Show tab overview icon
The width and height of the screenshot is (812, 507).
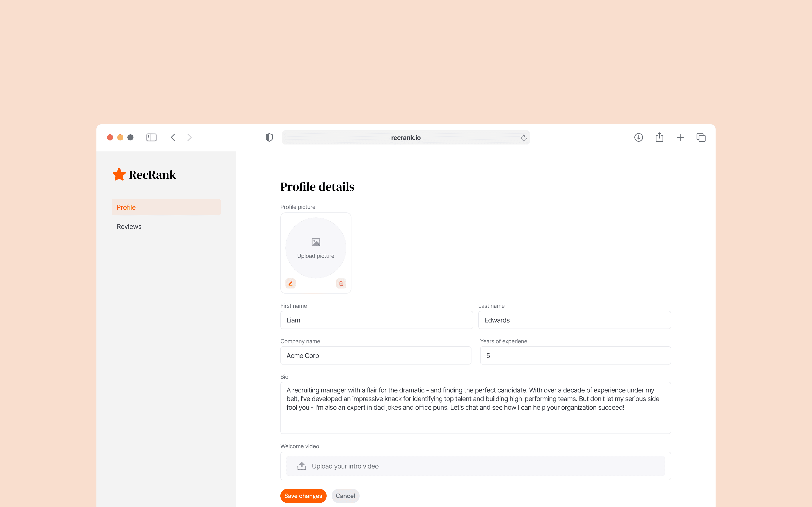pyautogui.click(x=701, y=137)
